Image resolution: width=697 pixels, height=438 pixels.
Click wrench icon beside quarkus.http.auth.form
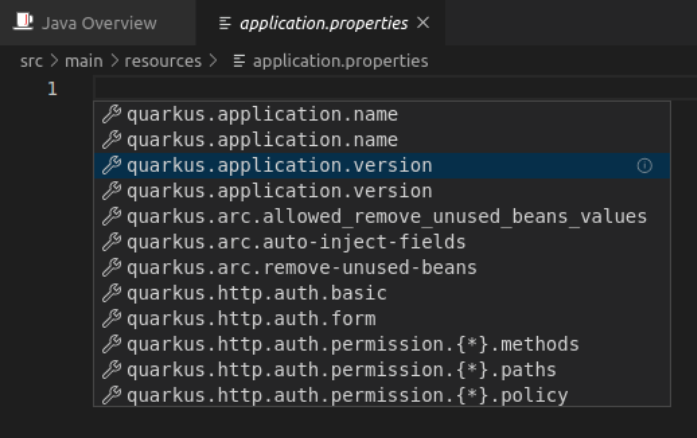[x=111, y=319]
